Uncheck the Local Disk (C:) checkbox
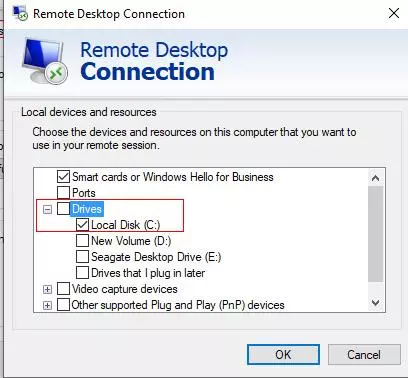 [82, 225]
